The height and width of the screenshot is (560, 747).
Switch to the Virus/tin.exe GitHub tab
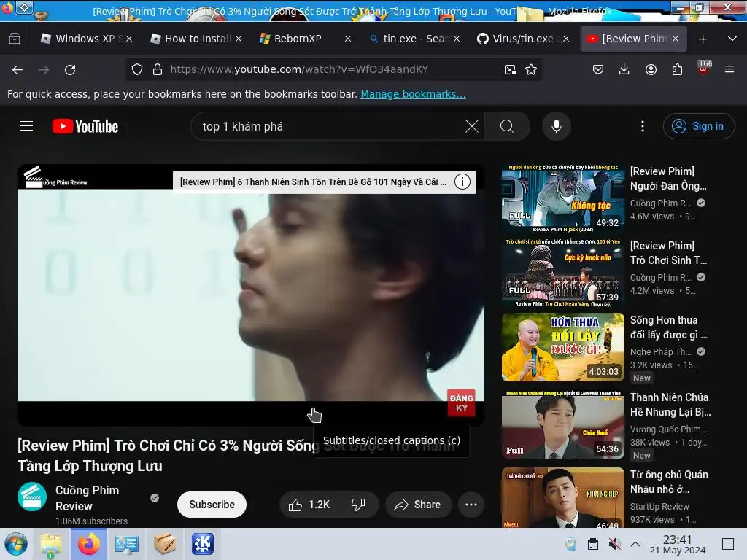[x=522, y=39]
